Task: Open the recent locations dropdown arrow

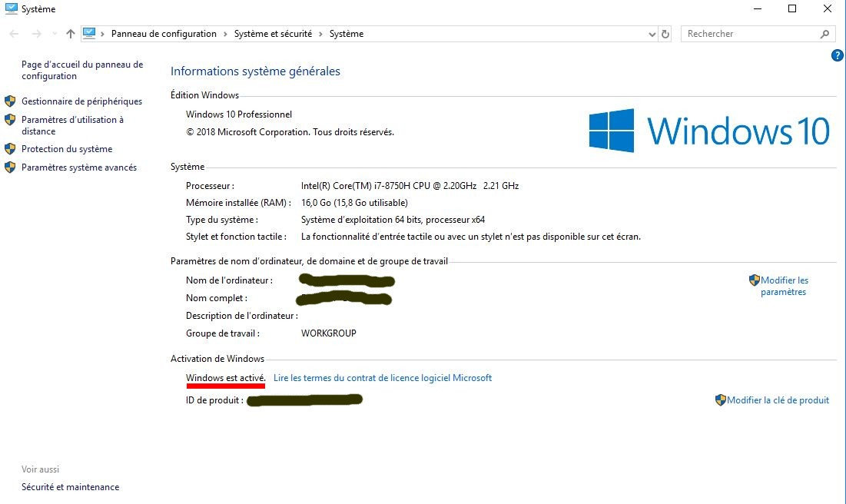Action: pos(55,34)
